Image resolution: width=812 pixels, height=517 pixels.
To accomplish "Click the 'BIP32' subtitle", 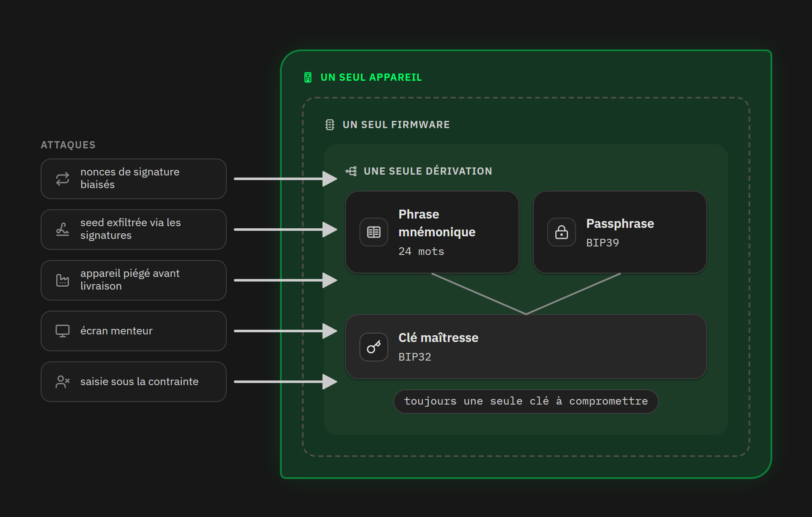I will pos(414,357).
